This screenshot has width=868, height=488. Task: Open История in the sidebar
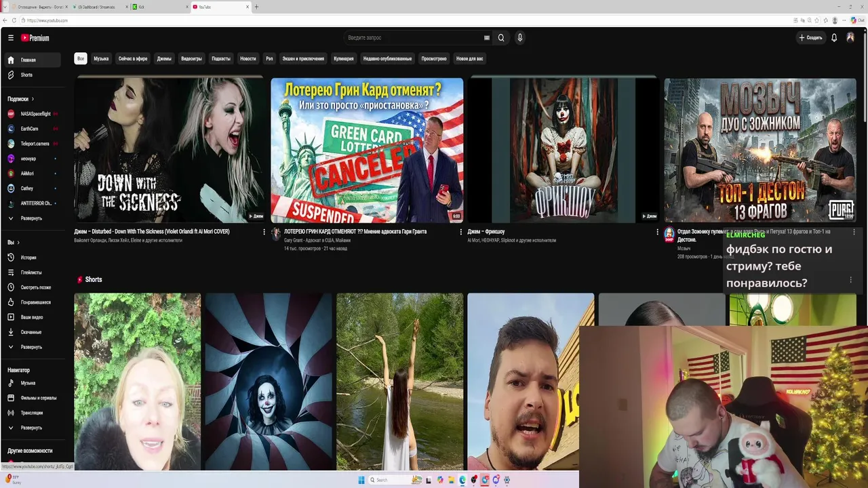click(x=33, y=258)
